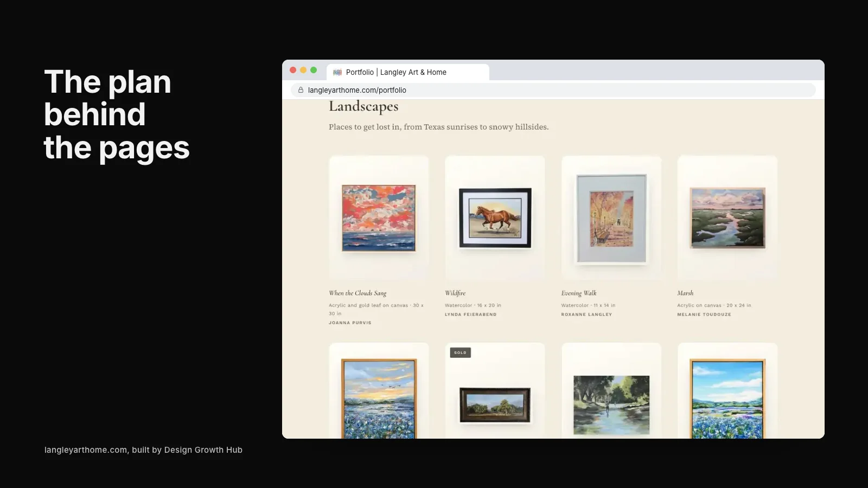Viewport: 868px width, 488px height.
Task: Select the Portfolio | Langley Art & Home tab
Action: 408,72
